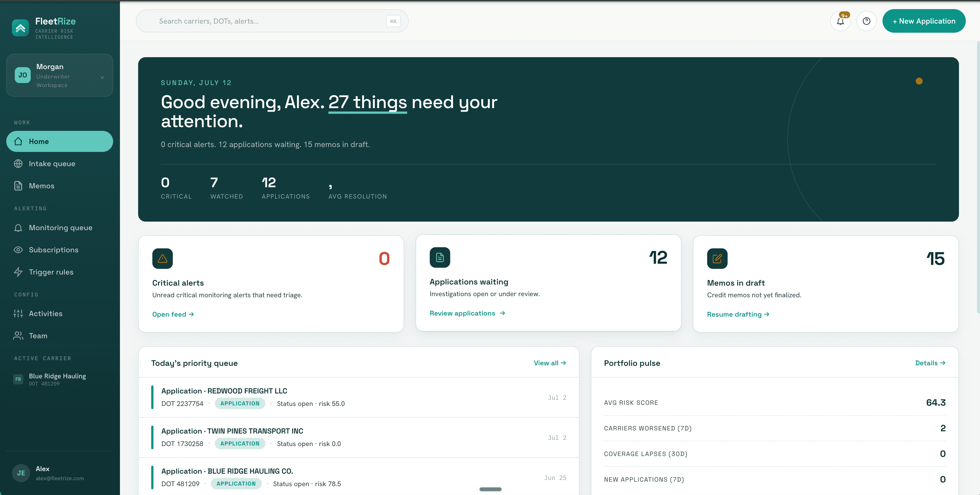Click Resume drafting link
The image size is (980, 495).
tap(738, 314)
